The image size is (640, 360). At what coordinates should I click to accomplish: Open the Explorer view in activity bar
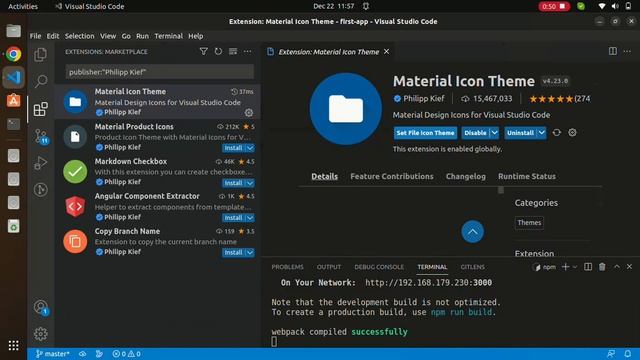click(x=40, y=55)
